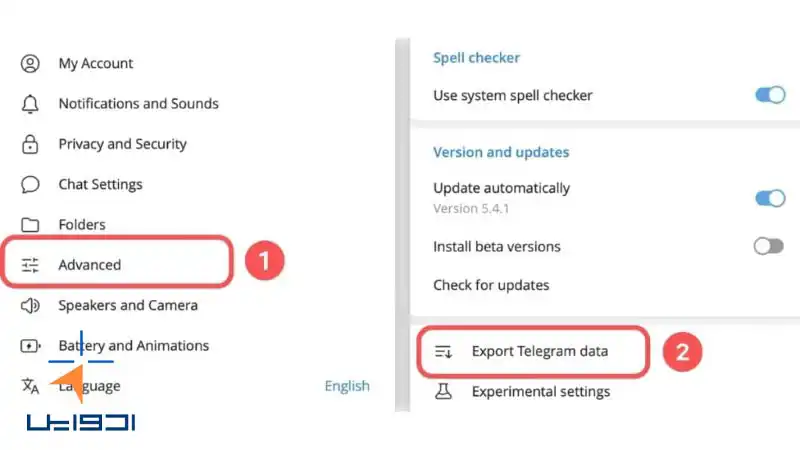The height and width of the screenshot is (450, 800).
Task: Select Export Telegram data option
Action: tap(533, 352)
